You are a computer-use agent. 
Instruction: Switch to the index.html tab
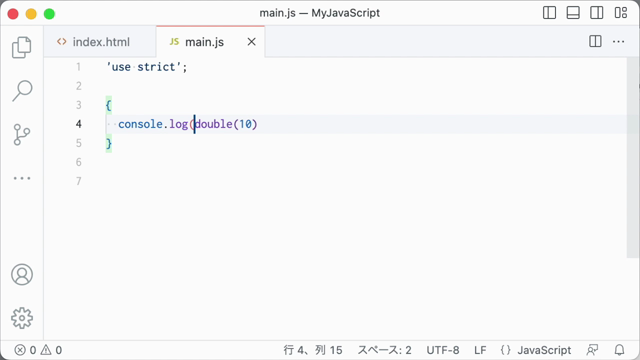pyautogui.click(x=100, y=42)
